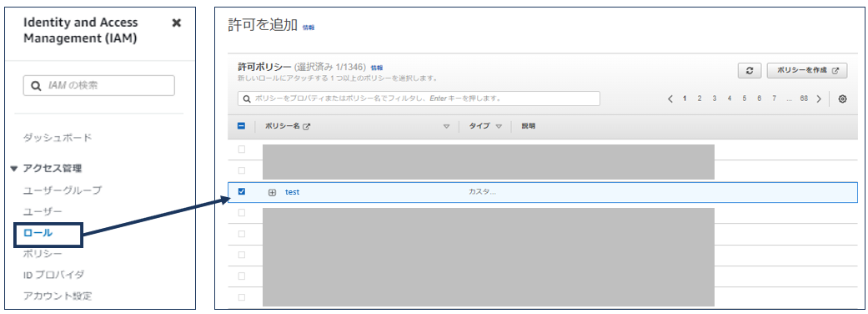Open アカウント設定 in sidebar

pos(58,296)
